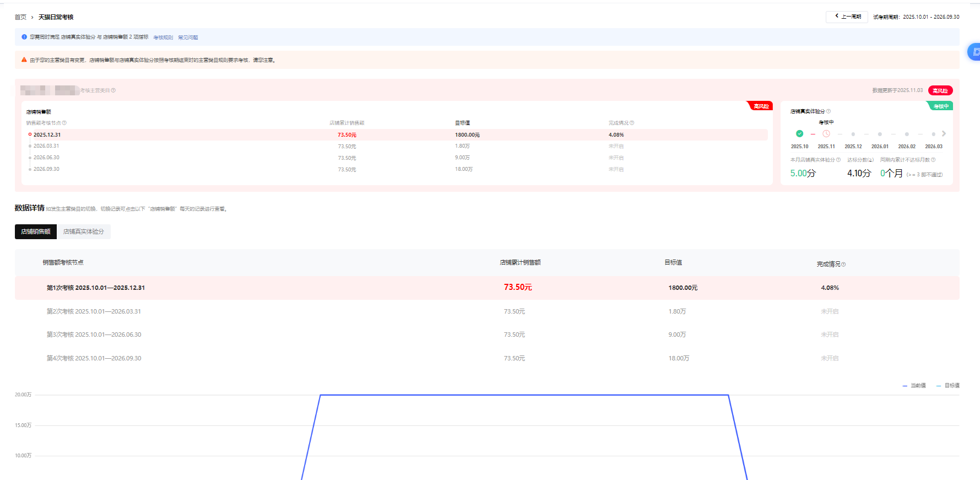Toggle the 目标值 series in chart legend
This screenshot has width=980, height=480.
(948, 386)
